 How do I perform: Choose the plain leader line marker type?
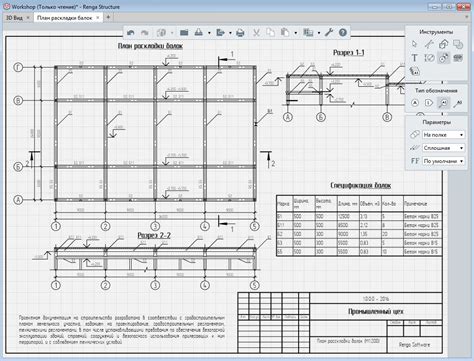click(458, 103)
